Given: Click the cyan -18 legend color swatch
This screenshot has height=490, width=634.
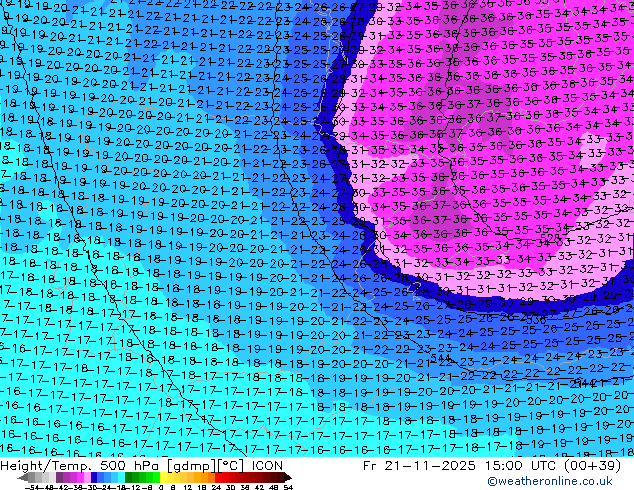Looking at the screenshot, I should 122,477.
